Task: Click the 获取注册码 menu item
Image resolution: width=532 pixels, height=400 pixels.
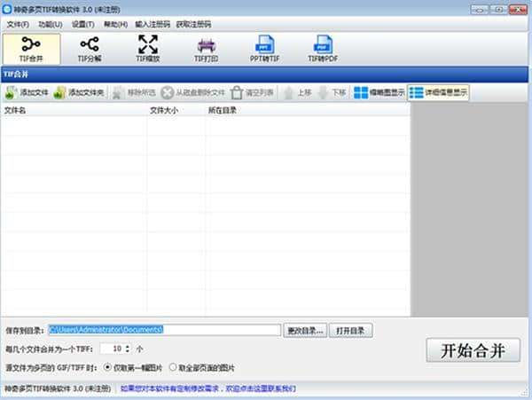Action: pyautogui.click(x=197, y=24)
